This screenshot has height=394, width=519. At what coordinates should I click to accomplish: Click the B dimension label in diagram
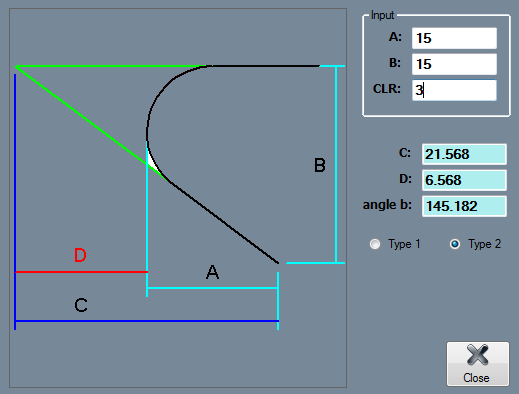click(320, 165)
